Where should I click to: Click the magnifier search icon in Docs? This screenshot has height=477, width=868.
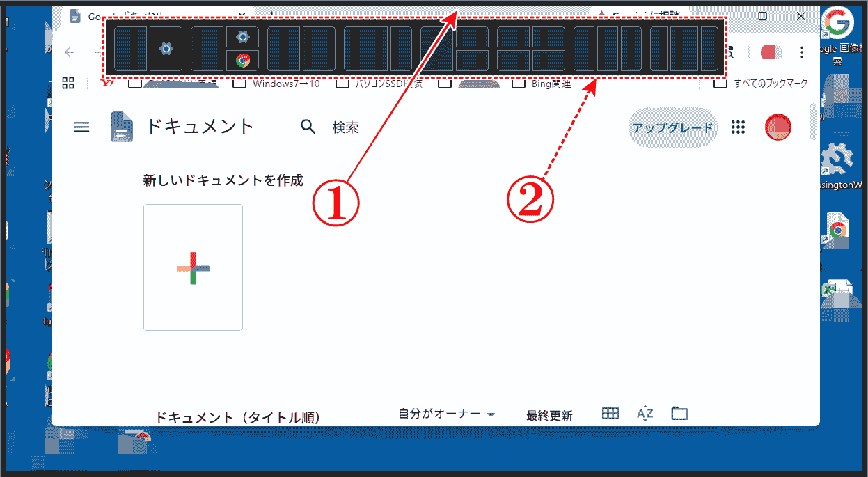(x=308, y=127)
